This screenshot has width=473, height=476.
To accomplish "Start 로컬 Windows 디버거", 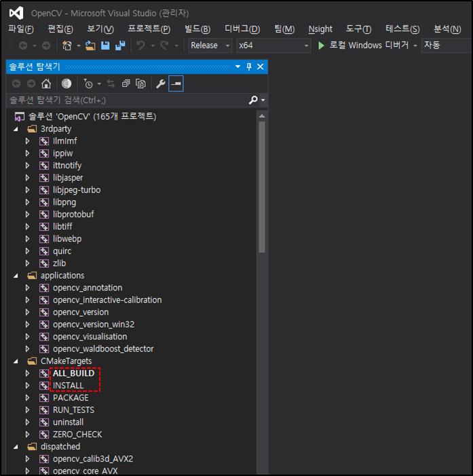I will pyautogui.click(x=363, y=45).
